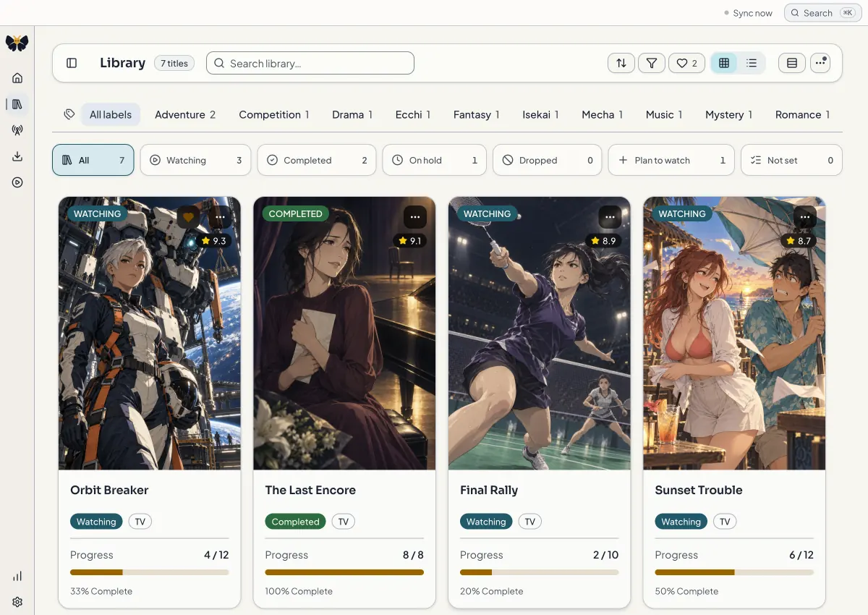Open the statistics bar chart icon
The image size is (868, 615).
(x=17, y=576)
